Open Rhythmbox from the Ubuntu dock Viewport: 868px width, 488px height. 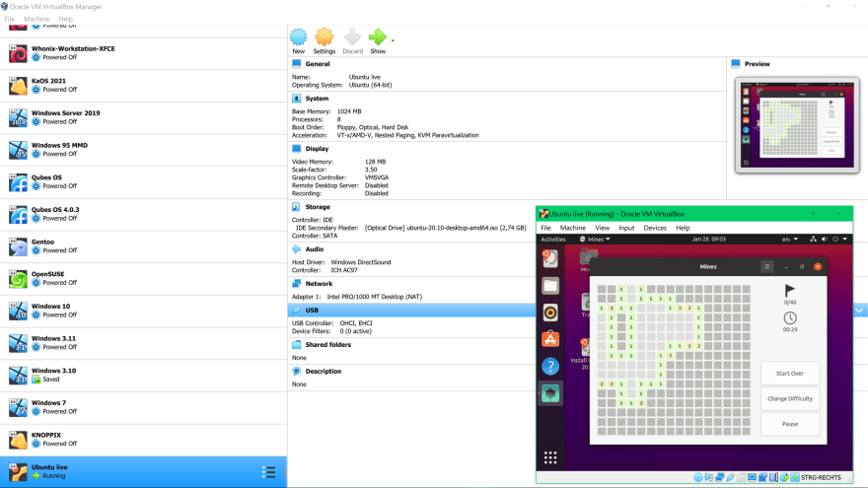click(550, 313)
